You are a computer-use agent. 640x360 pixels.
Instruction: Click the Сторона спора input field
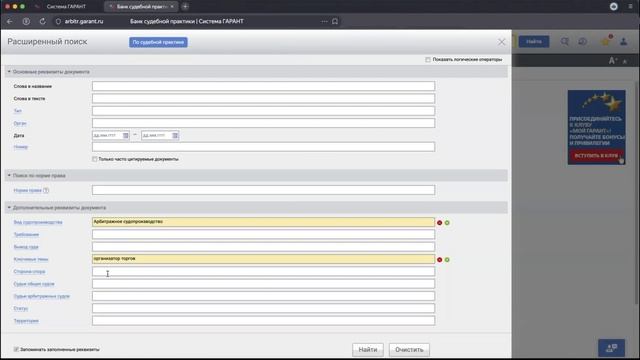click(263, 271)
